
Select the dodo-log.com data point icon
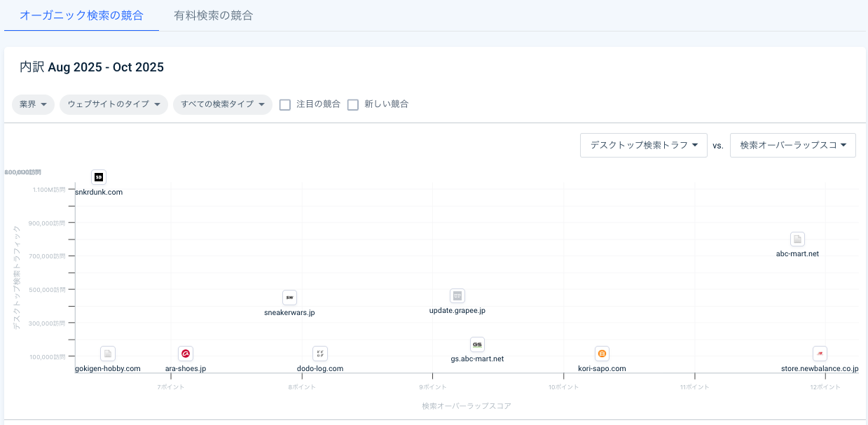(319, 354)
